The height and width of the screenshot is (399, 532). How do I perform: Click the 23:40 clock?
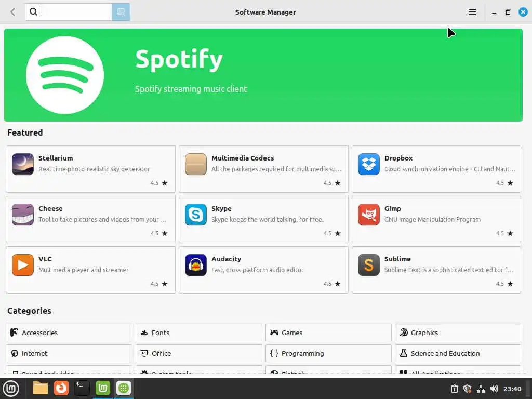(512, 389)
